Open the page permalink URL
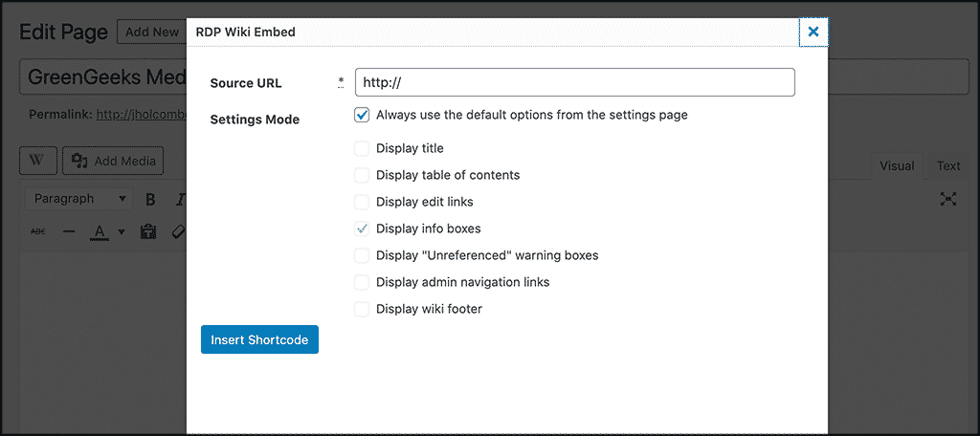 point(142,115)
